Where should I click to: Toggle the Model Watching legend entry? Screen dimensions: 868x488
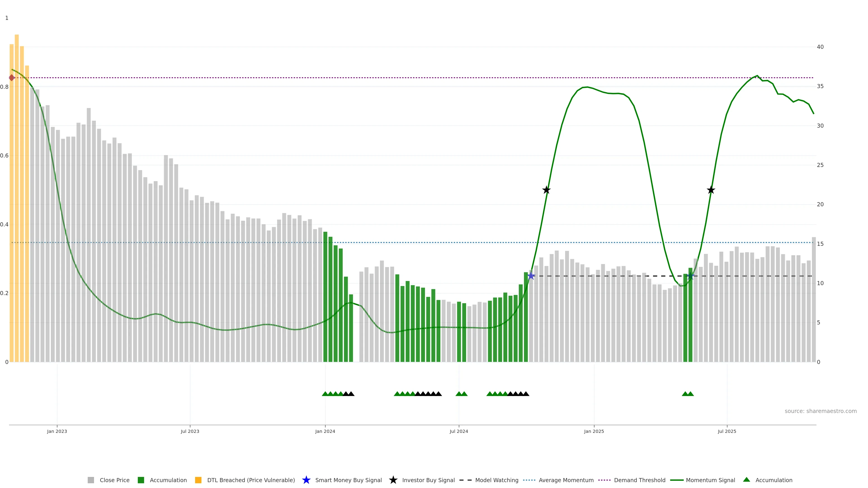tap(496, 480)
